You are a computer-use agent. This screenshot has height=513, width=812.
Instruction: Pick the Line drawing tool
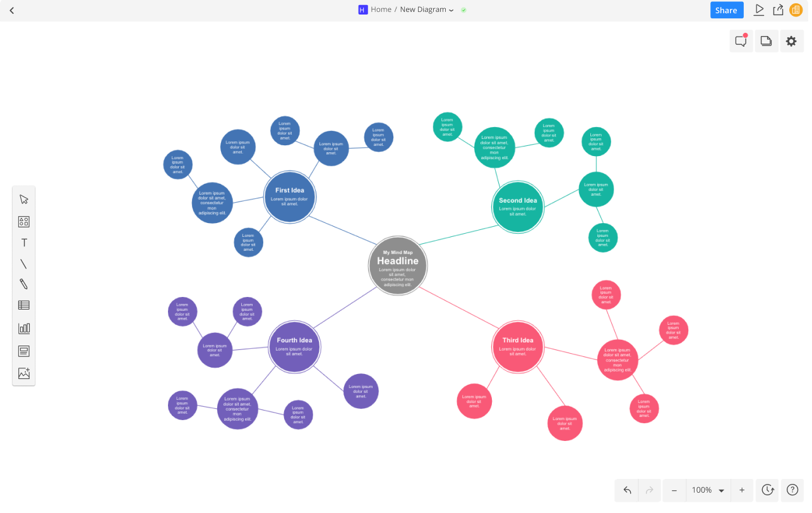pos(23,263)
